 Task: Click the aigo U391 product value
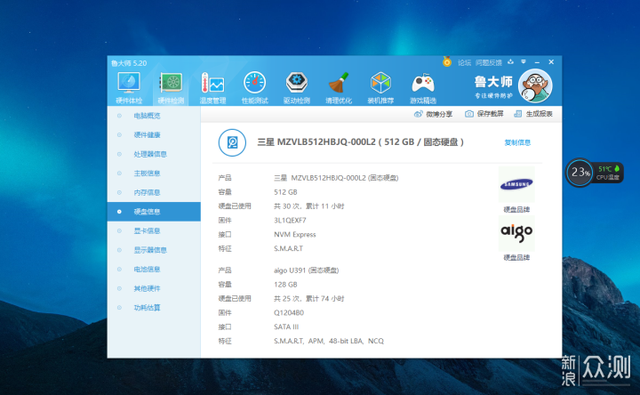tap(306, 270)
